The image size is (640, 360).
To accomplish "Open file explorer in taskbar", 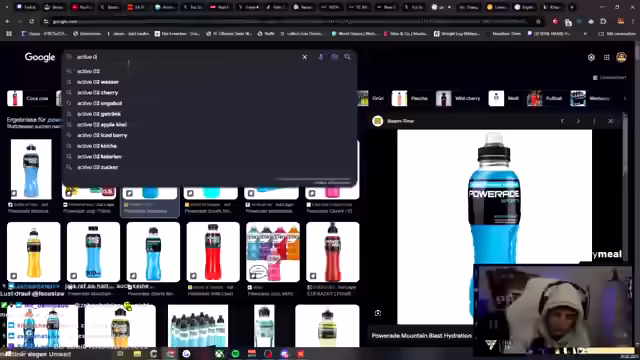I will (x=137, y=353).
